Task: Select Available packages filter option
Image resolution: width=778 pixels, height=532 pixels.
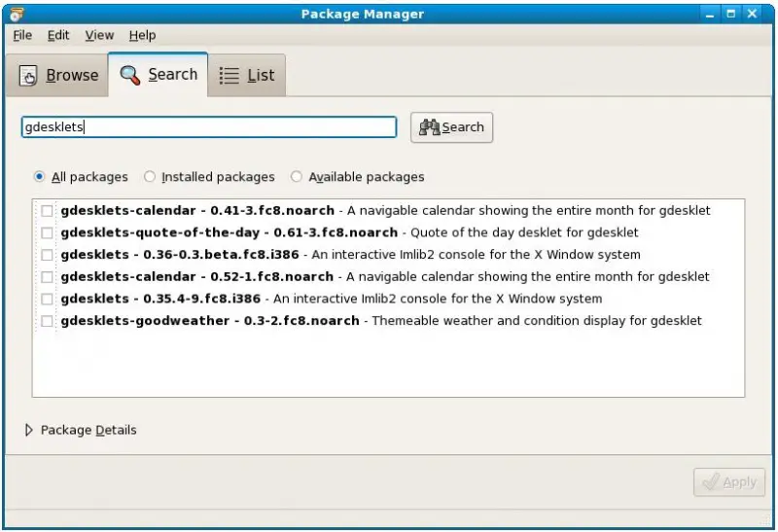Action: (297, 177)
